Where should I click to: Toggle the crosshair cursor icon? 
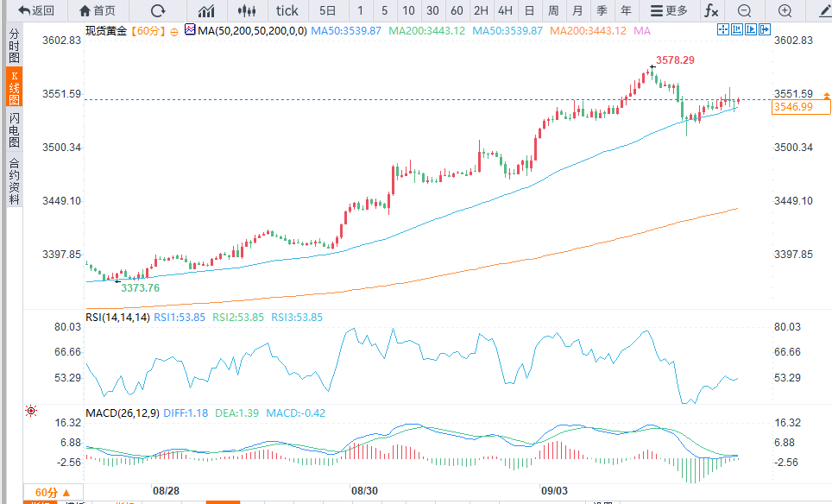click(722, 29)
